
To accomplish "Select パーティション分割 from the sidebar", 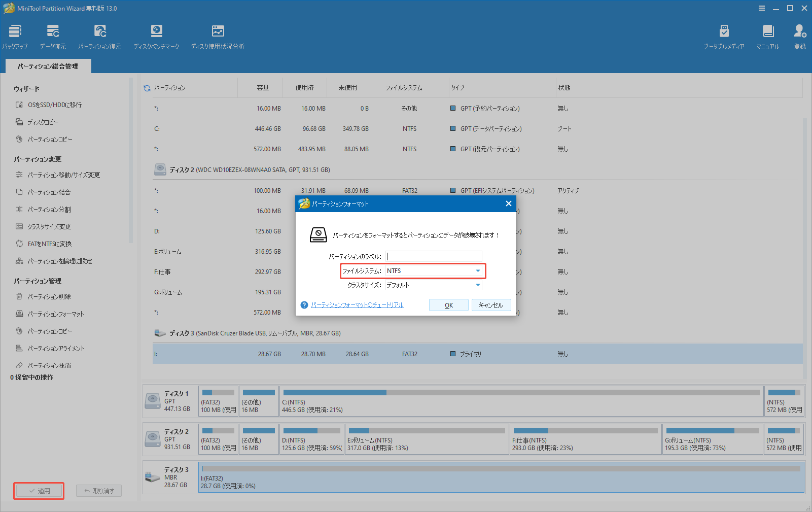I will click(x=49, y=209).
